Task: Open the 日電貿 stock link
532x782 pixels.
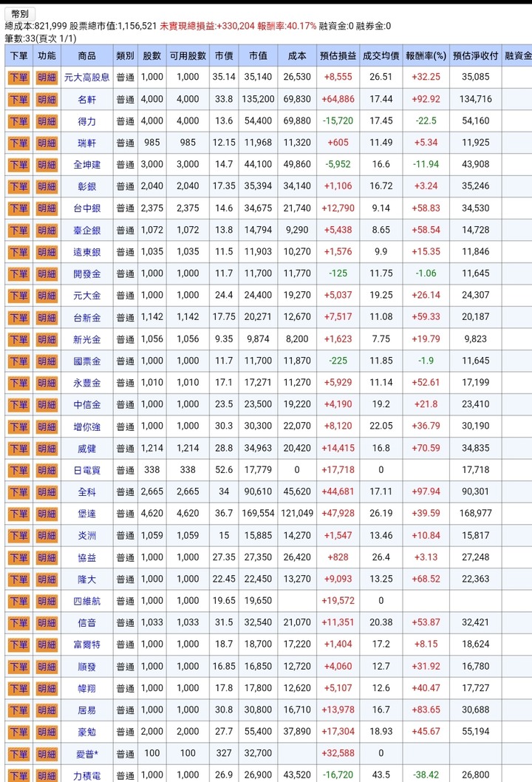Action: [x=86, y=470]
